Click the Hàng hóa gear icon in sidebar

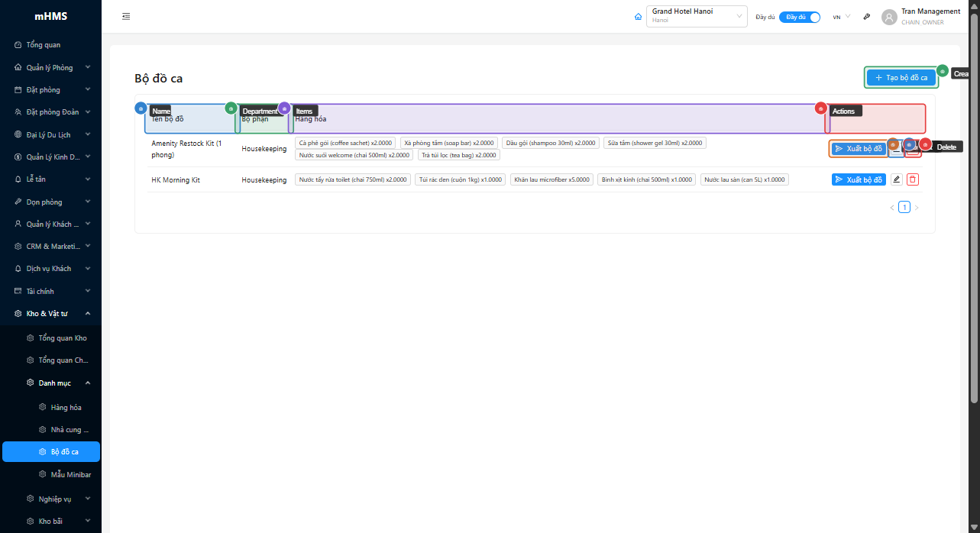[43, 408]
